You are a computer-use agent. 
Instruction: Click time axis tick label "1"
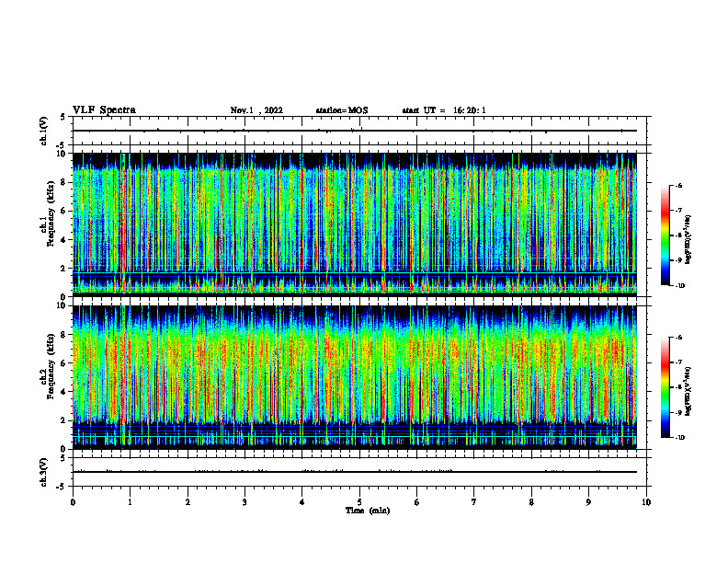pos(130,502)
